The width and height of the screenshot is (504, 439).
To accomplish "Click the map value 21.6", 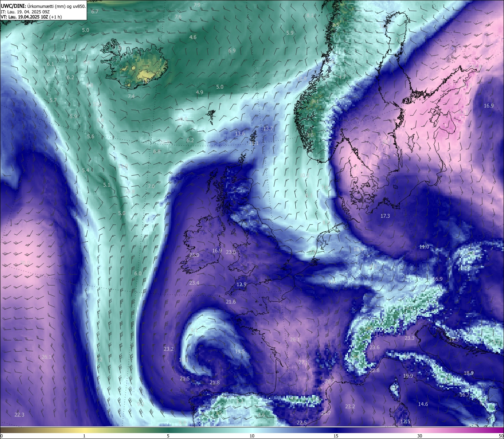I will (x=231, y=302).
